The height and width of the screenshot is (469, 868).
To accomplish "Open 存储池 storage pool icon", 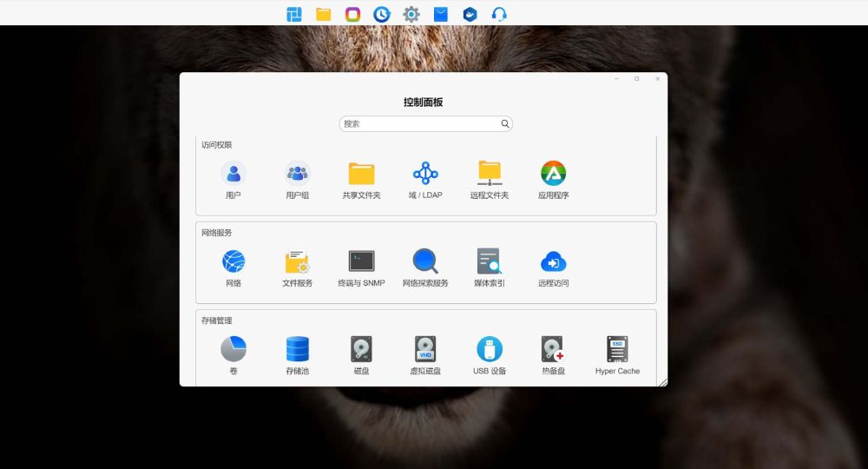I will click(x=297, y=349).
